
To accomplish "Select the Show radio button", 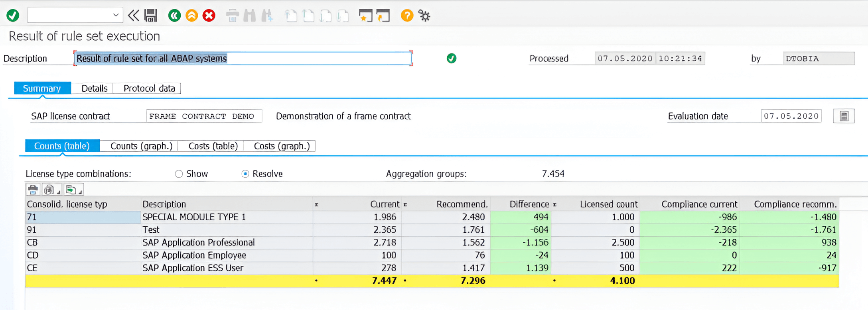I will pos(179,174).
